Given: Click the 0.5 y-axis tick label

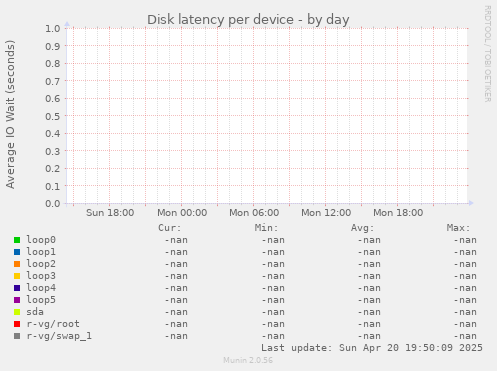Looking at the screenshot, I should point(53,116).
